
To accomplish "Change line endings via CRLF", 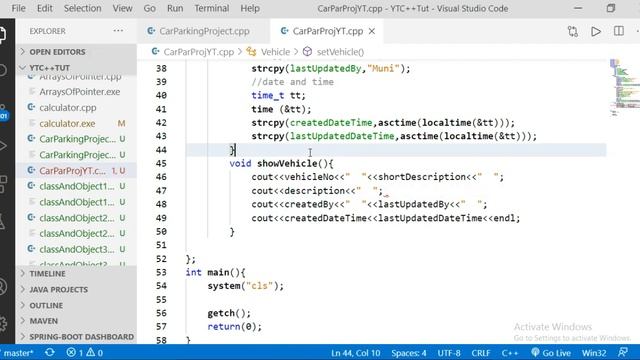I will [481, 353].
